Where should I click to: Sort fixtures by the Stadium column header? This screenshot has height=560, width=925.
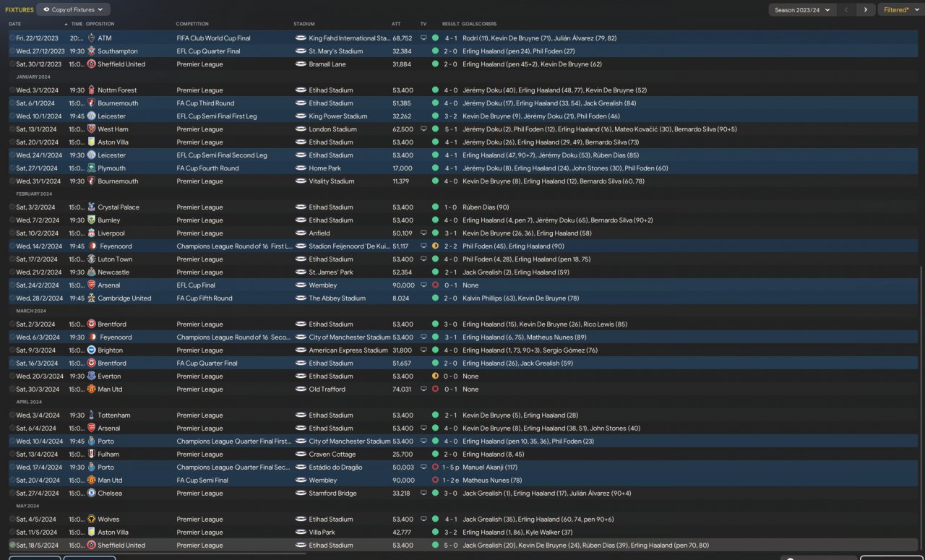(x=304, y=24)
